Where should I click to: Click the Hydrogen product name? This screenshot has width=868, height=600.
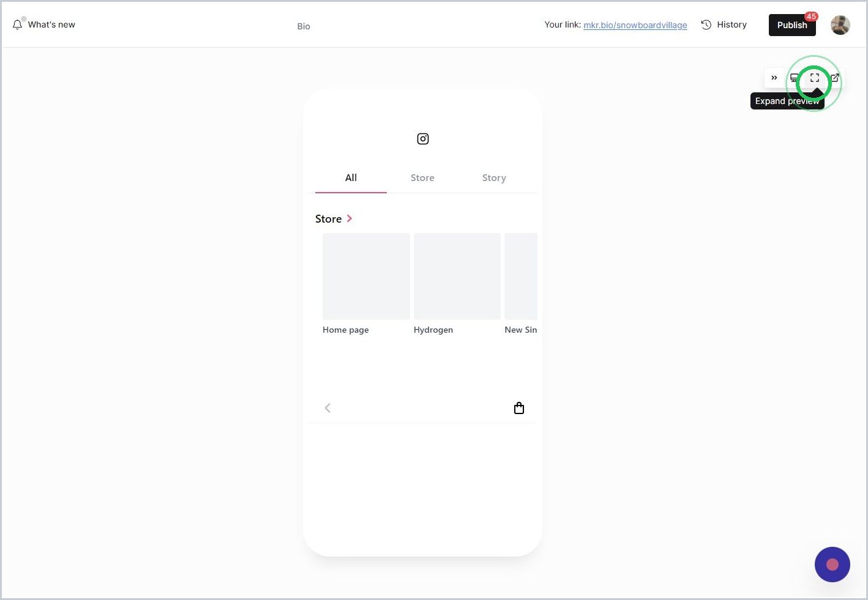(433, 330)
